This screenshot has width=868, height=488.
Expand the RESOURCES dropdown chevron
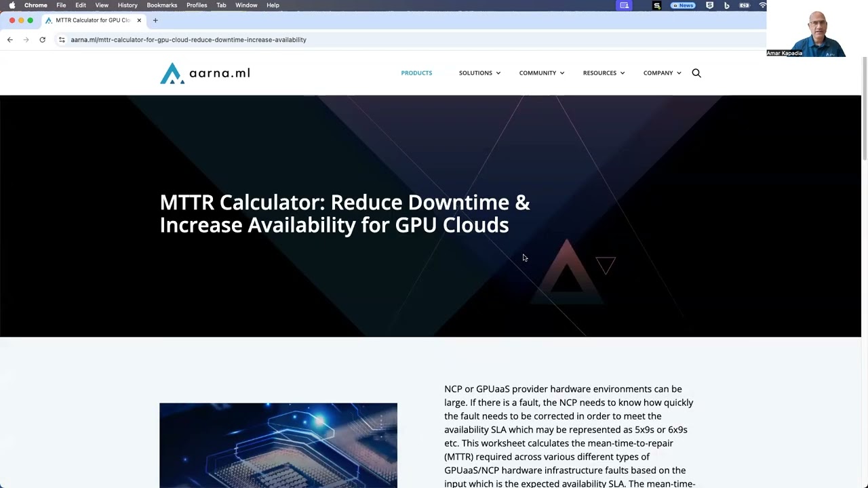pyautogui.click(x=623, y=73)
